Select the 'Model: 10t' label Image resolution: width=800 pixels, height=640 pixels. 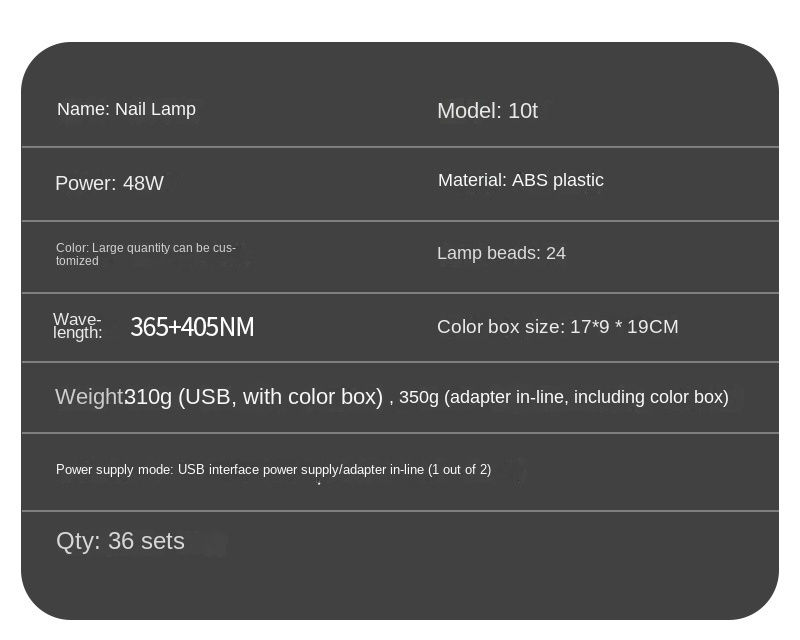click(487, 111)
